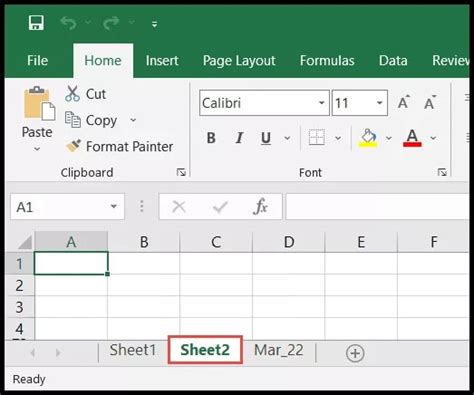Click the Paste clipboard icon
Viewport: 474px width, 395px height.
[39, 103]
